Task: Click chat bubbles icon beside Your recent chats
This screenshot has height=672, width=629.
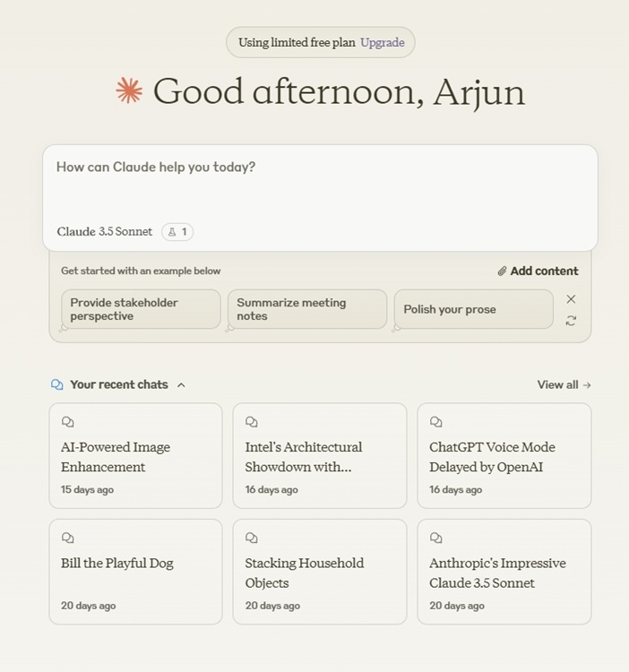Action: 57,384
